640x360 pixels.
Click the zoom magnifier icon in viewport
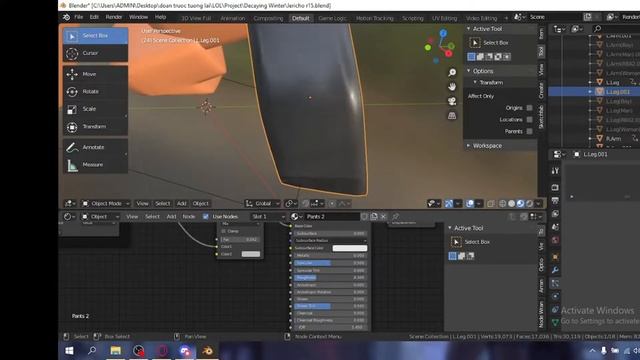pos(452,73)
